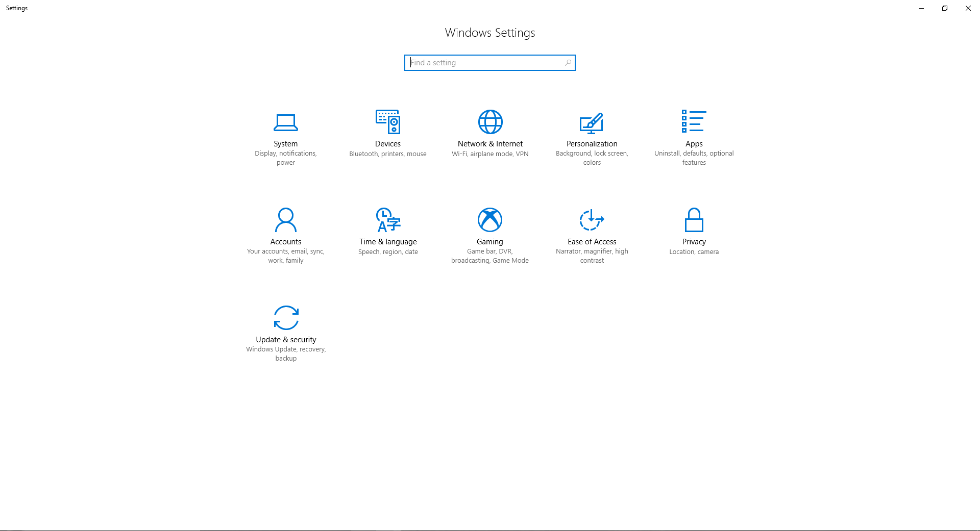
Task: Select the 'Update & security' label
Action: 286,340
